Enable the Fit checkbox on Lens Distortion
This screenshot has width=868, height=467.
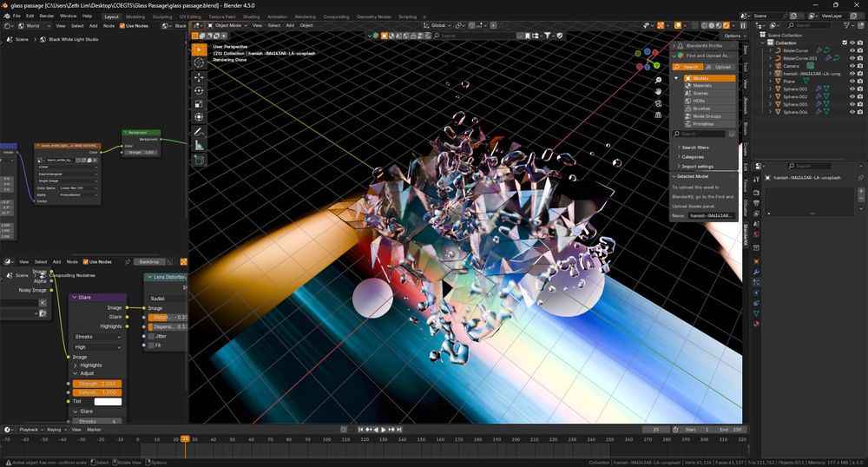point(150,345)
